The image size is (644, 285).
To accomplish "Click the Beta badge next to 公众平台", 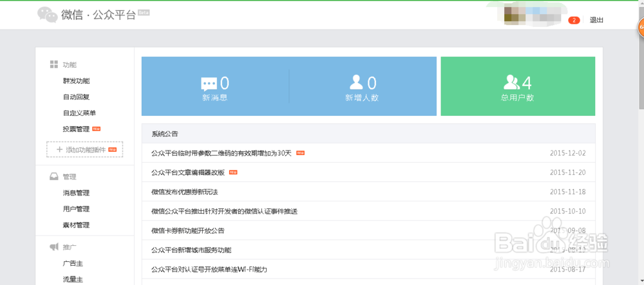I will tap(144, 13).
